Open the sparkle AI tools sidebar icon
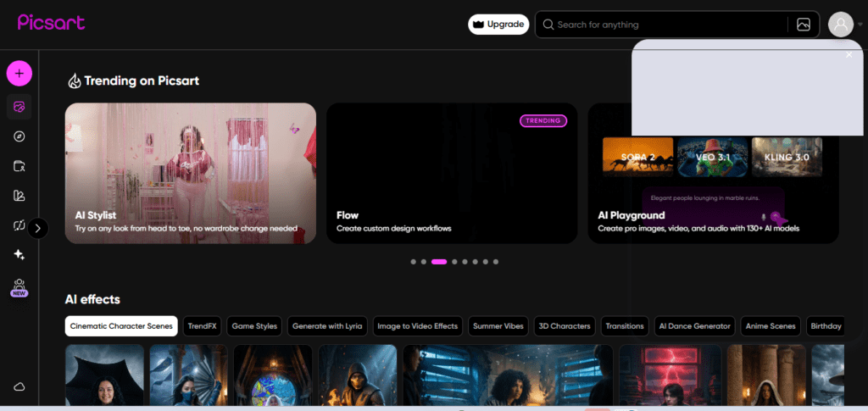This screenshot has height=411, width=868. tap(19, 254)
